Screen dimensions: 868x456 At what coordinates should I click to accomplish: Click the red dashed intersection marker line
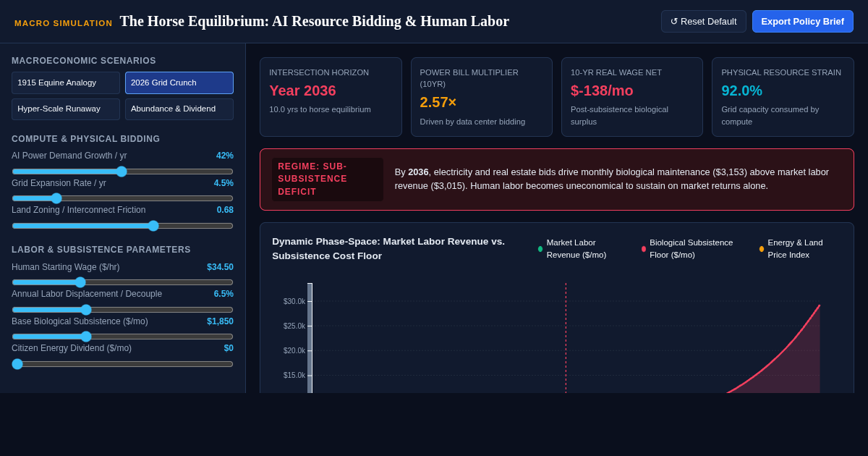[566, 337]
